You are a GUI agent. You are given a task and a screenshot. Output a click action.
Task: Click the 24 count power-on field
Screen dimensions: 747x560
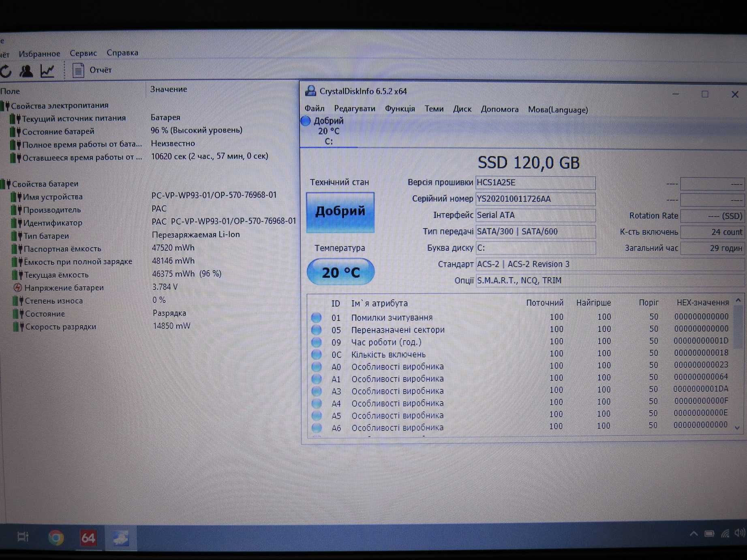click(x=712, y=232)
